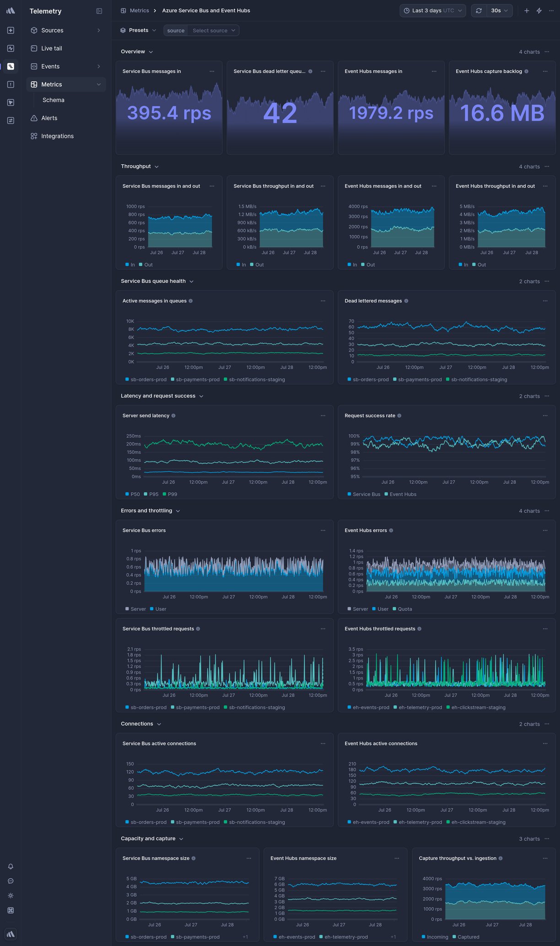Click the 395.4 rps value
This screenshot has height=946, width=560.
(169, 113)
